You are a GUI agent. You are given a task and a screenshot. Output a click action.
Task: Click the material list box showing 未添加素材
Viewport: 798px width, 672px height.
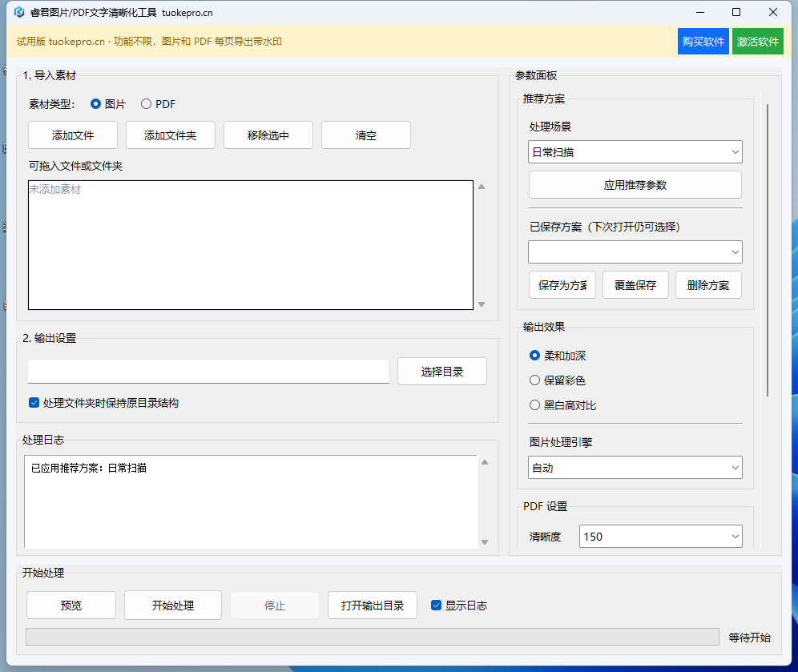pos(251,244)
